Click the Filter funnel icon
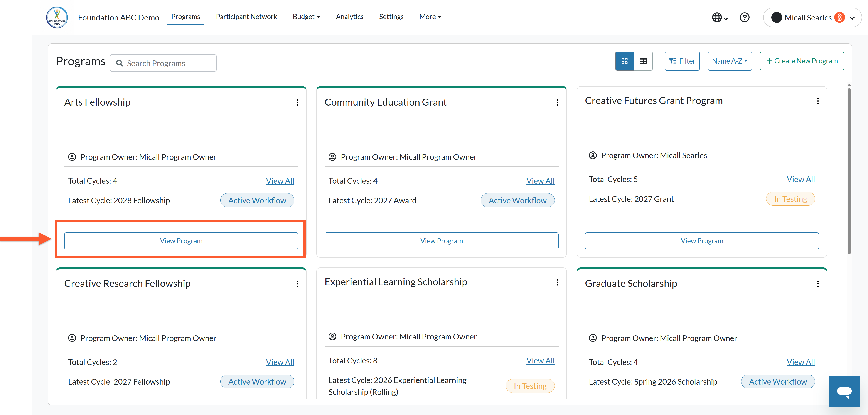 672,61
